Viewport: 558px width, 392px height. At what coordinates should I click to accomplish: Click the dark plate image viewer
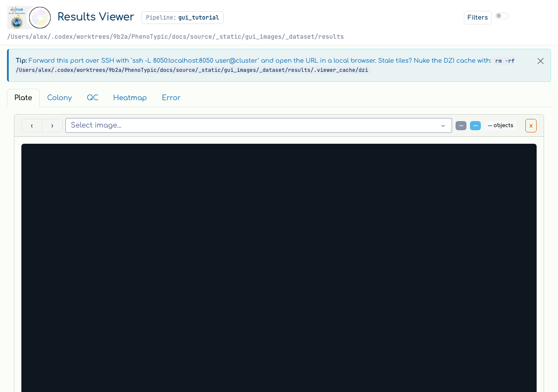click(279, 268)
